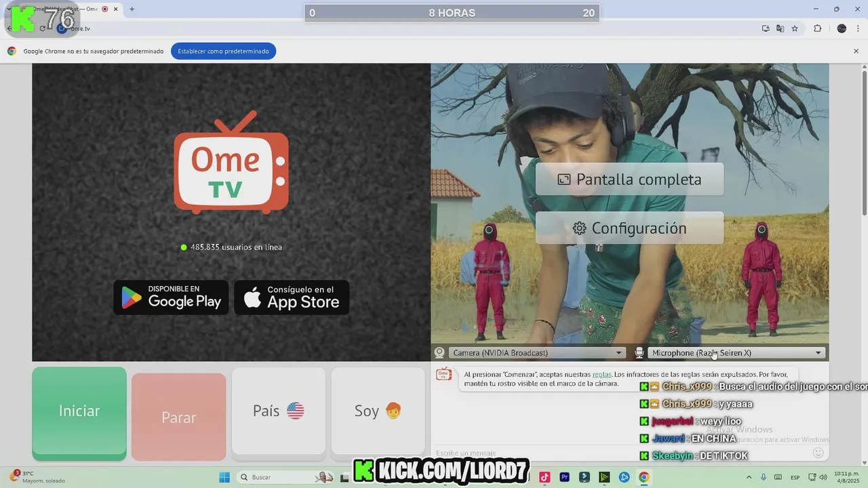Click the Escribe un mensaje input field

pyautogui.click(x=620, y=453)
